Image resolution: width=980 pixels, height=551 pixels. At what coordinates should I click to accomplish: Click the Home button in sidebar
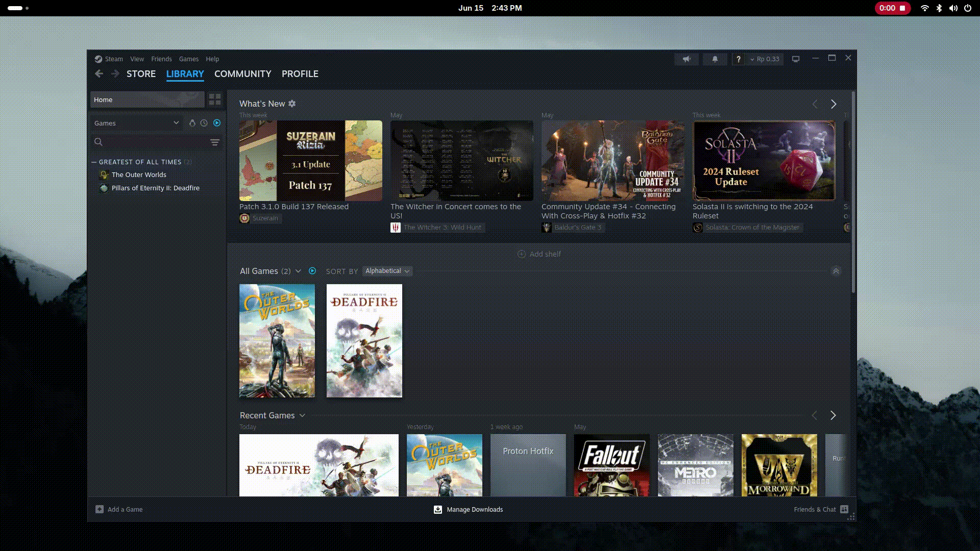click(148, 99)
